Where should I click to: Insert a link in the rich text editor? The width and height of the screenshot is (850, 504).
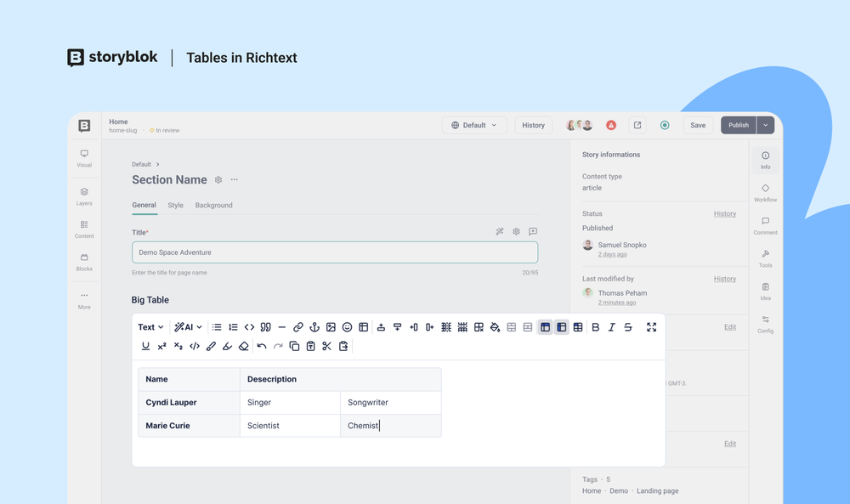pos(298,326)
